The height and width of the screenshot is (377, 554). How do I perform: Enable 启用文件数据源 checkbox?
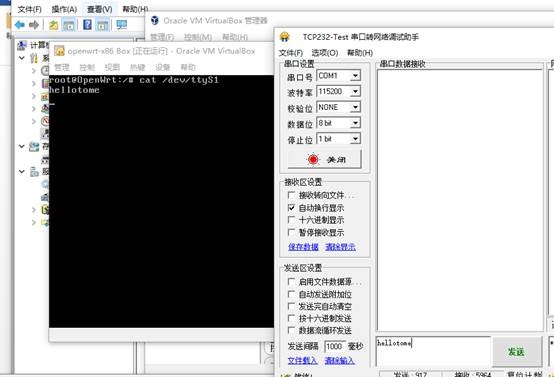pos(291,282)
